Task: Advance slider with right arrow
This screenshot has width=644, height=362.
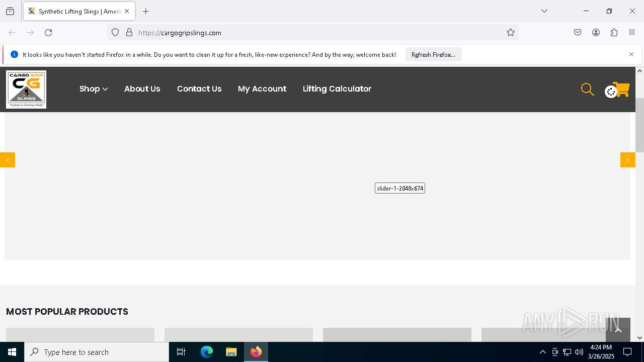Action: pyautogui.click(x=628, y=160)
